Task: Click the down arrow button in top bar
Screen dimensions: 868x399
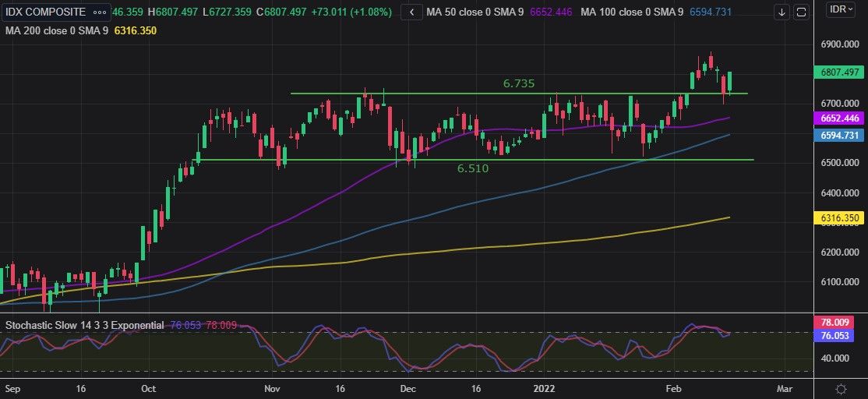Action: [781, 12]
